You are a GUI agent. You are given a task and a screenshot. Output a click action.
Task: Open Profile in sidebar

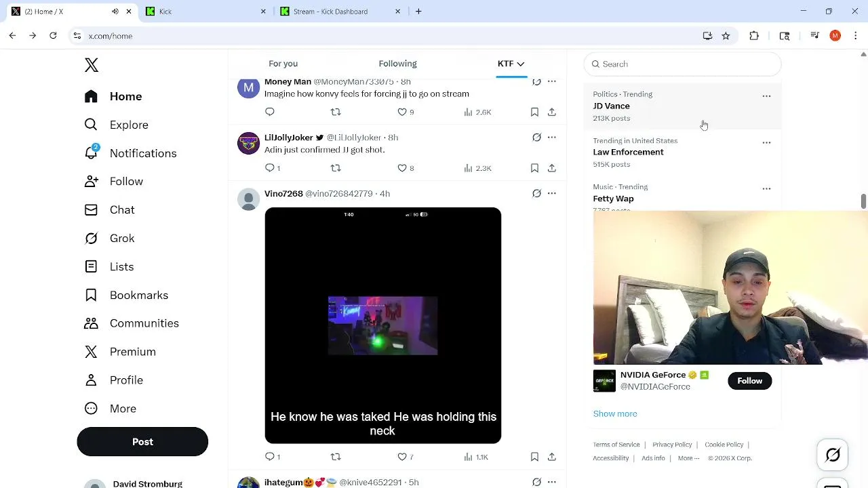pyautogui.click(x=113, y=380)
